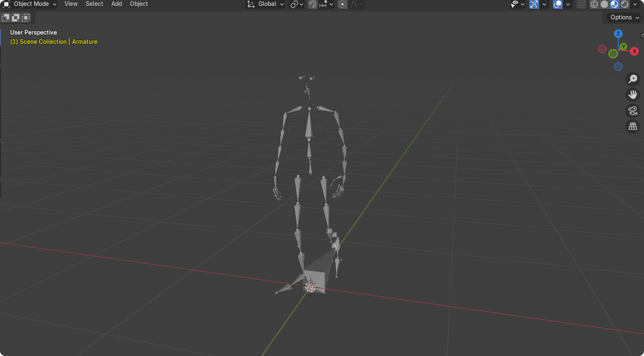
Task: Toggle viewport gizmos display
Action: [x=534, y=4]
